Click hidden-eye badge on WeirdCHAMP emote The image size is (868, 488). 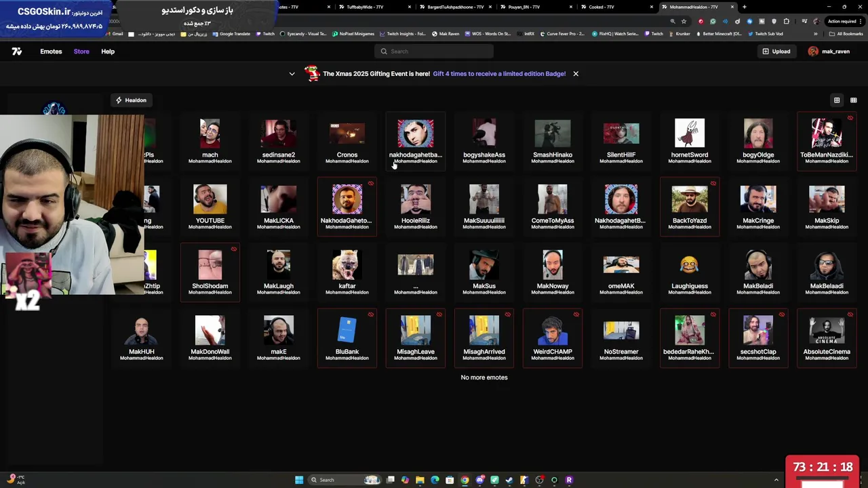[x=576, y=314]
